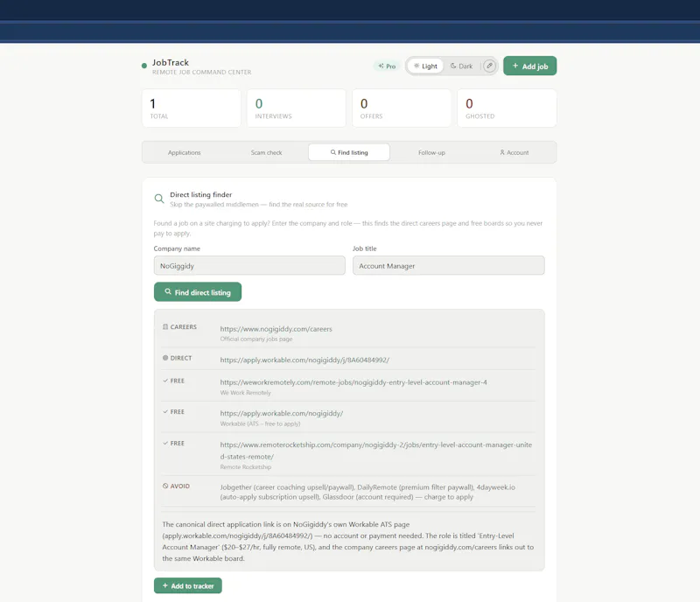Click the checkmark beside Remote Rocketship FREE row

(x=165, y=443)
